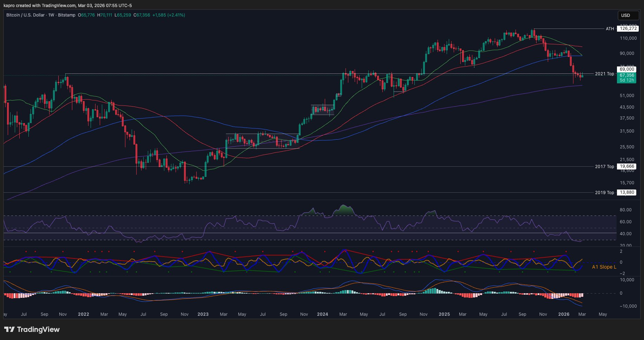Click the 19,666 price axis label

click(627, 167)
